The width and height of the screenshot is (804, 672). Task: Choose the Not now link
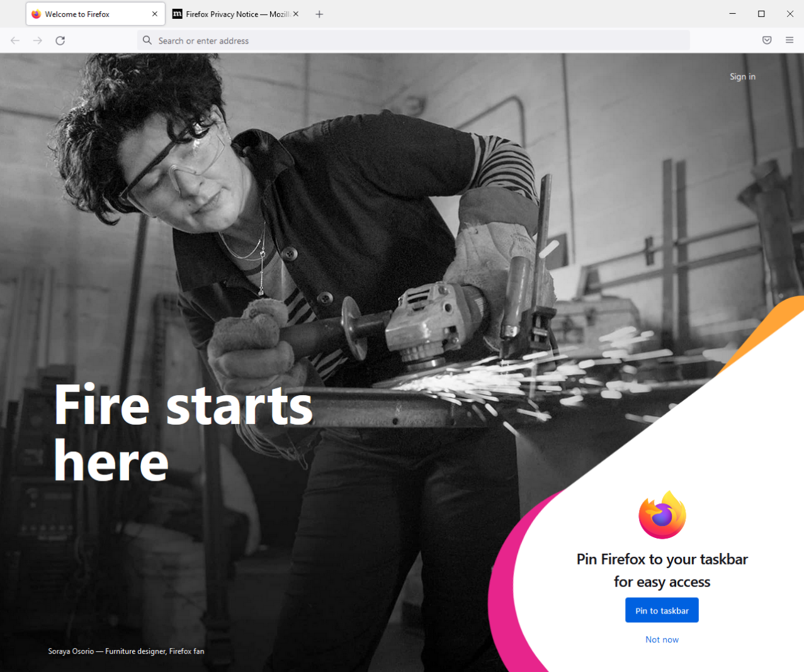(662, 639)
